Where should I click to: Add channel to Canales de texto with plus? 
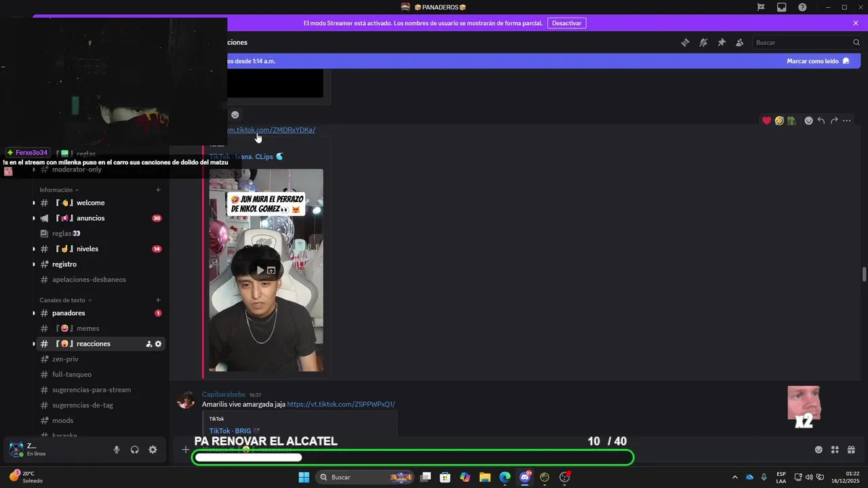click(x=158, y=300)
